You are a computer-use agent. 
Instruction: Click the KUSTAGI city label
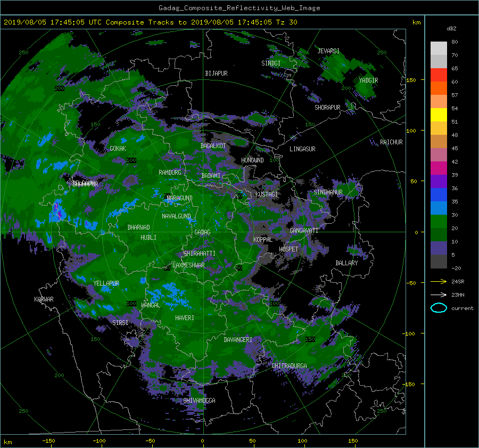tap(267, 194)
